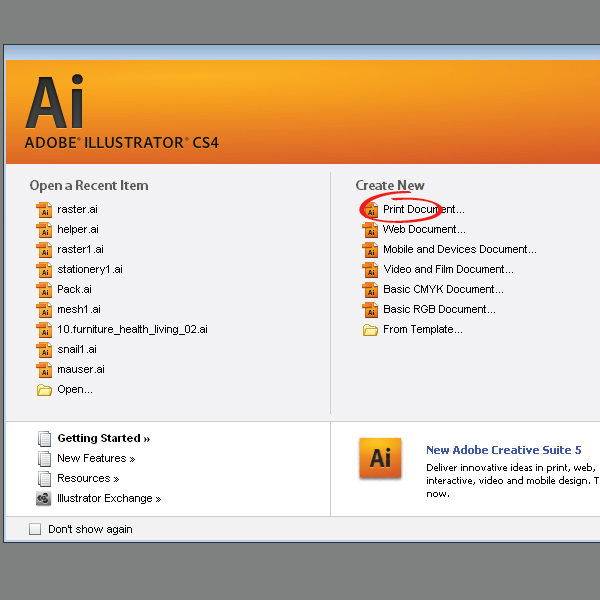Screen dimensions: 600x600
Task: Create a Basic CMYK Document
Action: point(443,289)
